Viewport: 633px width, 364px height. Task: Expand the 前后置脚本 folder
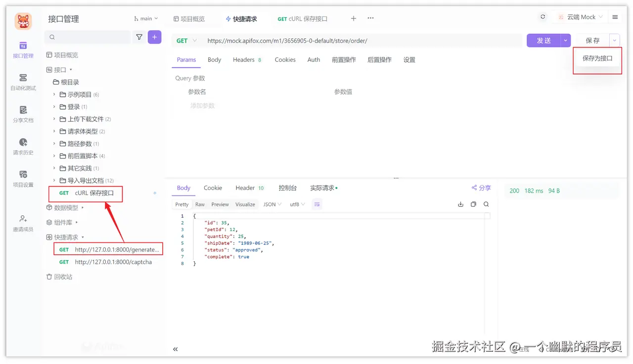[x=54, y=156]
